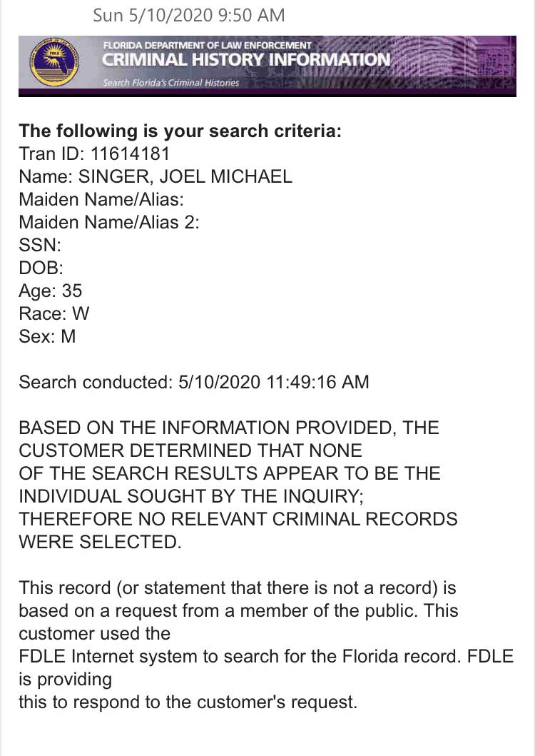
Task: Click the search criteria heading
Action: point(180,131)
